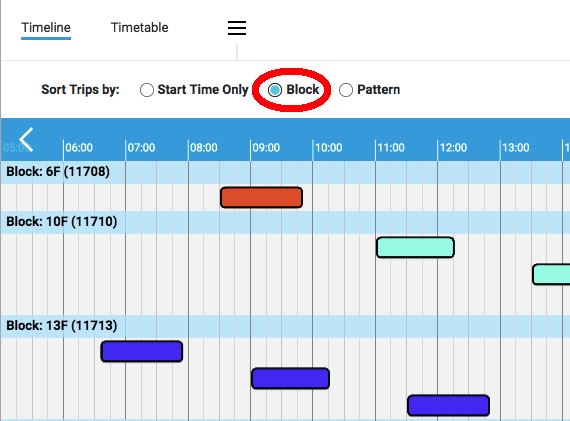Select the orange trip bar in Block 6F
570x421 pixels.
click(x=261, y=197)
